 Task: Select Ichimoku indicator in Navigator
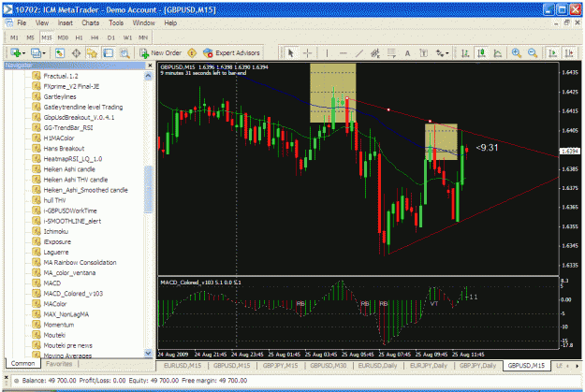(x=56, y=231)
